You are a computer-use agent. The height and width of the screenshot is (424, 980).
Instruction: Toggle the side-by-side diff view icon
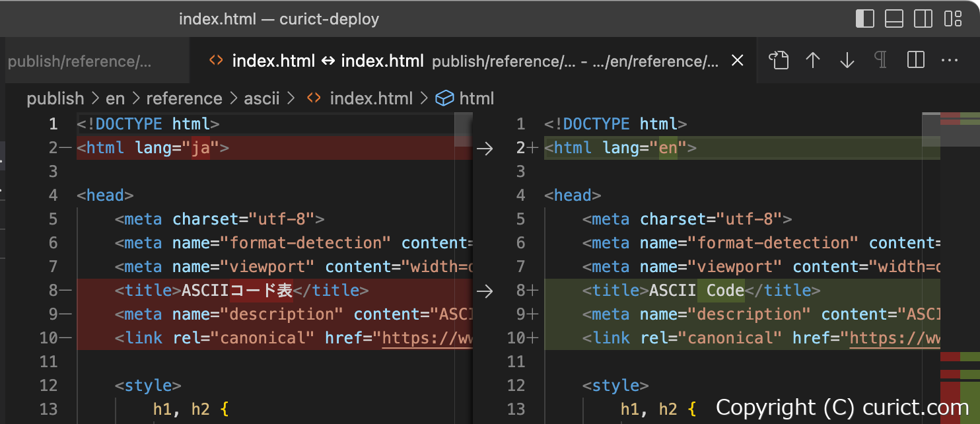tap(916, 61)
